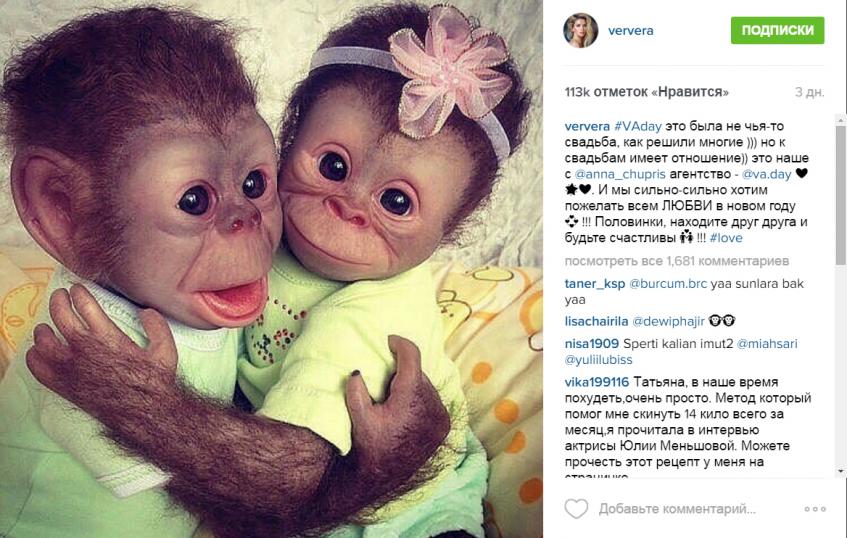
Task: Open vika199116 commenter profile
Action: pos(597,382)
